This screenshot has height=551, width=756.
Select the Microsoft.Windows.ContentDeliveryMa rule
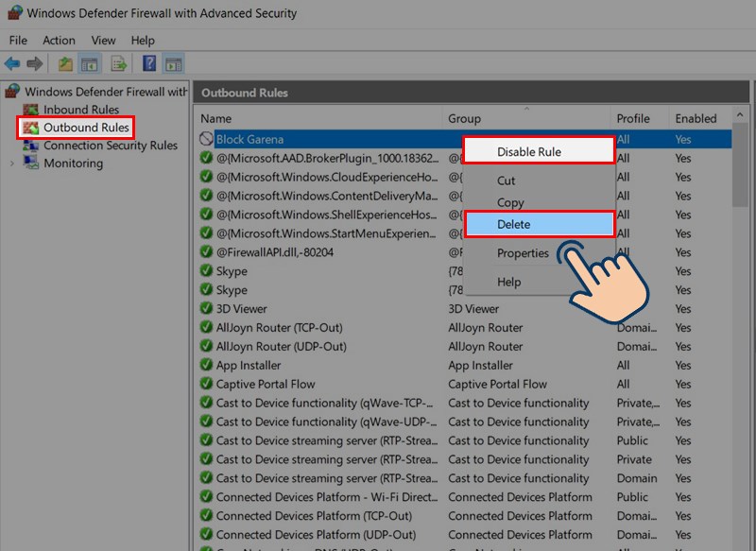coord(327,196)
